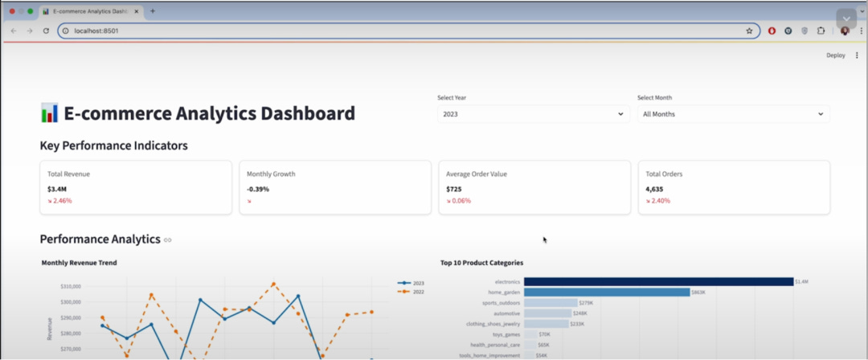Go back with the browser back arrow
868x360 pixels.
pos(14,31)
